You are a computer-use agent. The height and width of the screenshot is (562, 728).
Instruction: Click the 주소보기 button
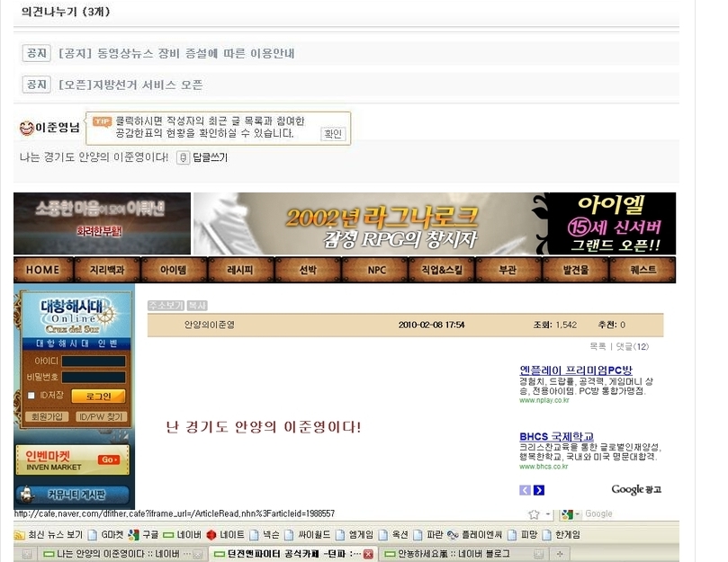tap(166, 306)
